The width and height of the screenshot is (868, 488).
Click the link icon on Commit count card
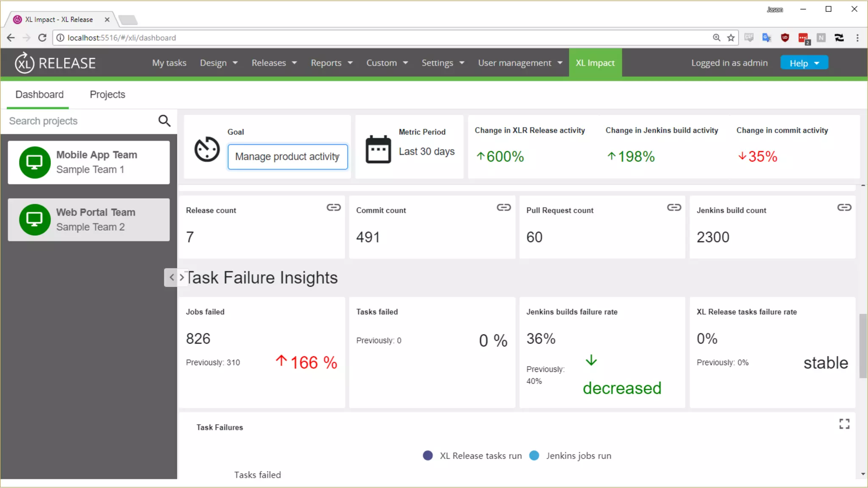tap(504, 207)
